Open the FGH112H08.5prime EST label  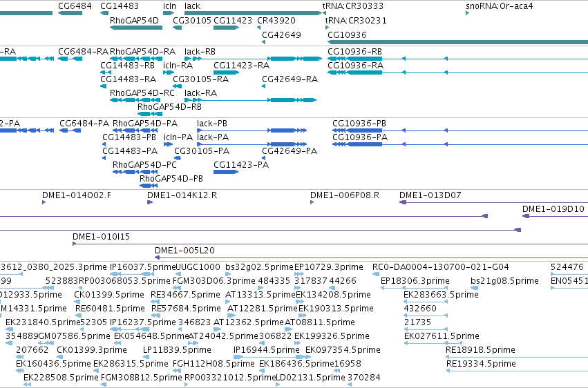tap(214, 364)
